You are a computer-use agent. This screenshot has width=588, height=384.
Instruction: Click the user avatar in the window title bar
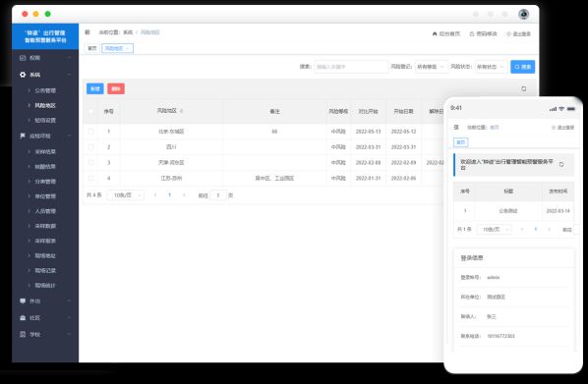[x=523, y=14]
